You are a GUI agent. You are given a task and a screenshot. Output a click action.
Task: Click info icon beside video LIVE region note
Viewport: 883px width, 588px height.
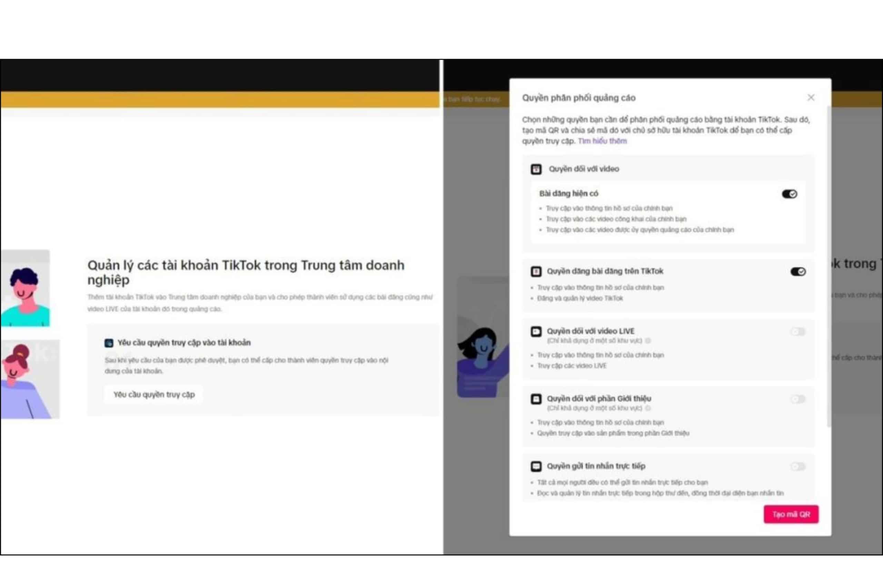648,341
